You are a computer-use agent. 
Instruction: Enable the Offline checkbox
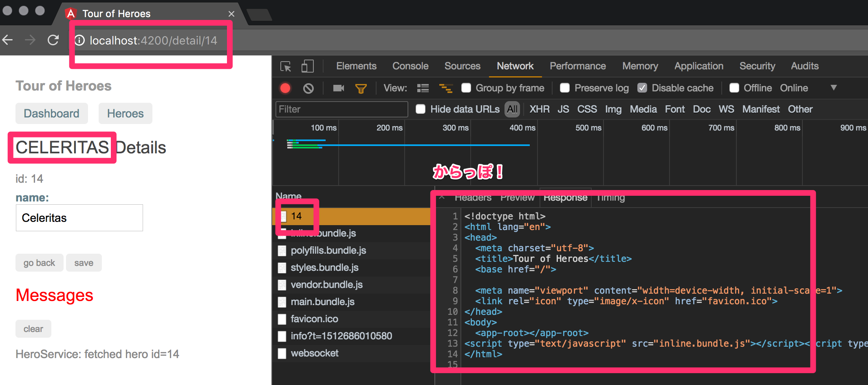(734, 88)
